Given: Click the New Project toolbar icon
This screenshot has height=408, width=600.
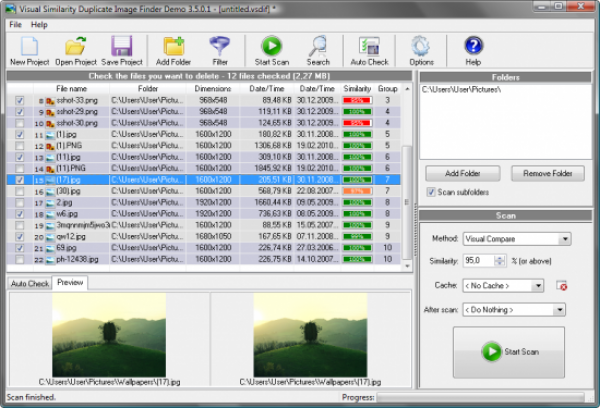Looking at the screenshot, I should point(29,48).
